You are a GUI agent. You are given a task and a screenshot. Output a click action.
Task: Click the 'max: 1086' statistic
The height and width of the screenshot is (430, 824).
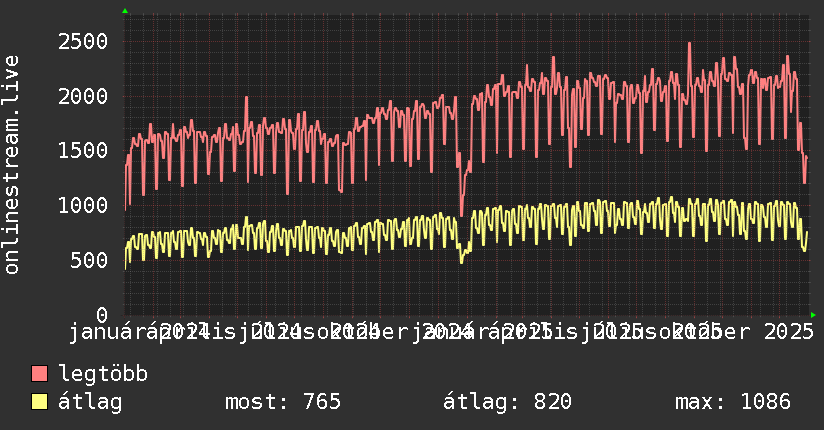pos(732,402)
